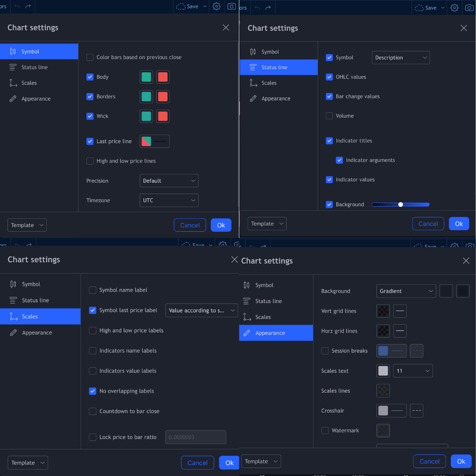Screen dimensions: 476x476
Task: Open the Precision Default dropdown
Action: coord(169,181)
